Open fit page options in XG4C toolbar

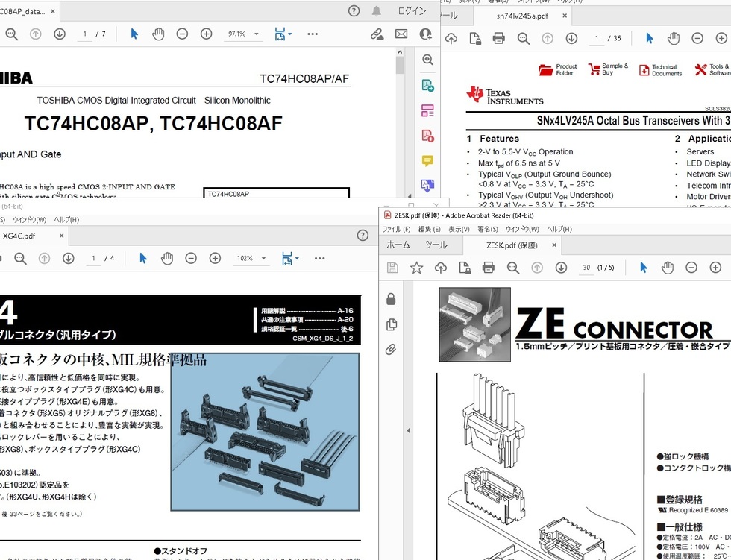pos(290,258)
